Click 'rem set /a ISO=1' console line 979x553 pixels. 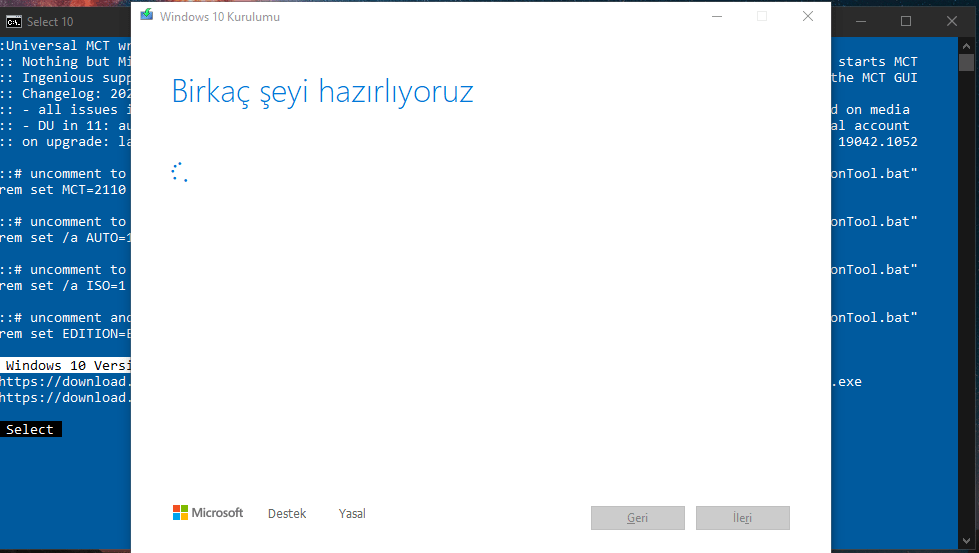click(63, 286)
